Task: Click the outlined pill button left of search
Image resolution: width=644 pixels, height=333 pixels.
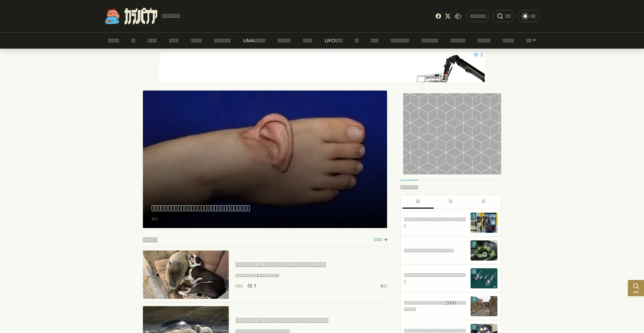Action: coord(478,16)
